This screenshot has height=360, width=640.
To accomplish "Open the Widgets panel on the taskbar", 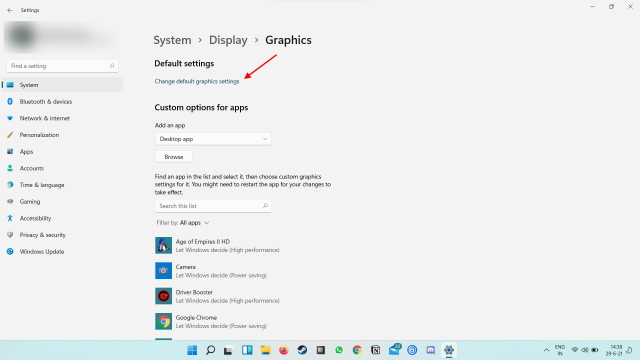I will (247, 350).
